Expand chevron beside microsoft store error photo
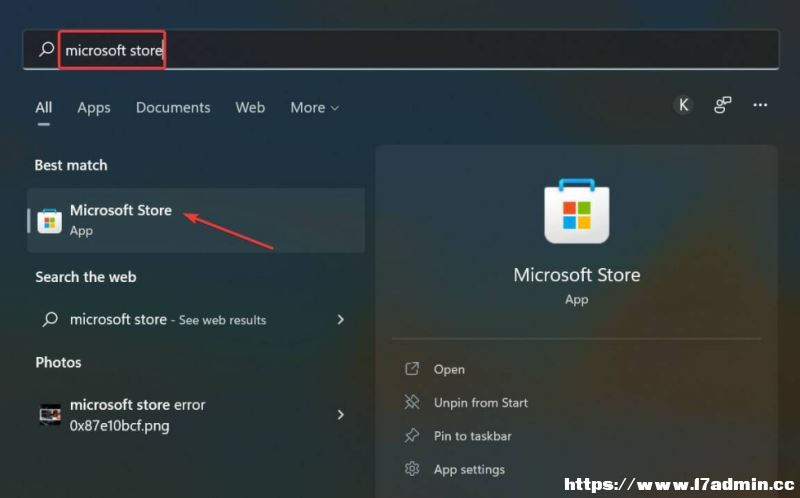This screenshot has height=498, width=800. [x=341, y=414]
